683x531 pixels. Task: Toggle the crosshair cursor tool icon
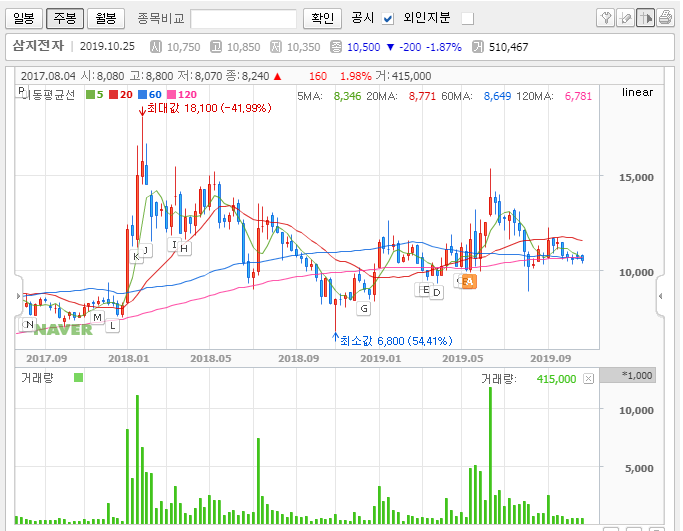pyautogui.click(x=646, y=18)
